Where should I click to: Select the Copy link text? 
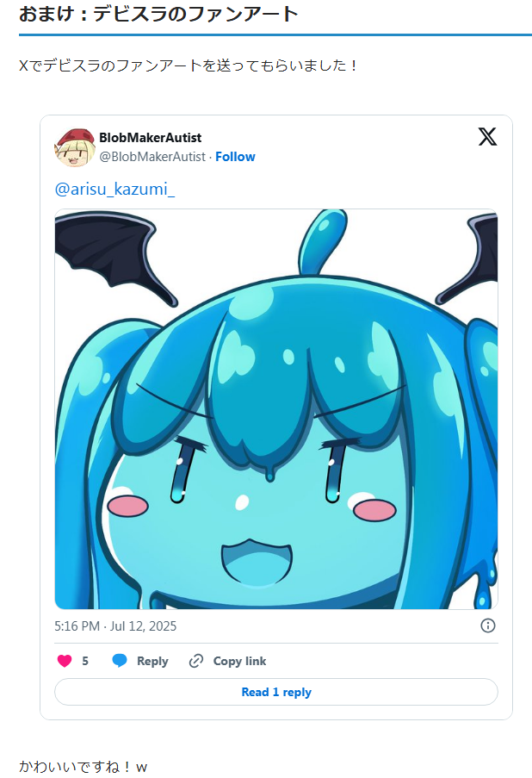239,661
